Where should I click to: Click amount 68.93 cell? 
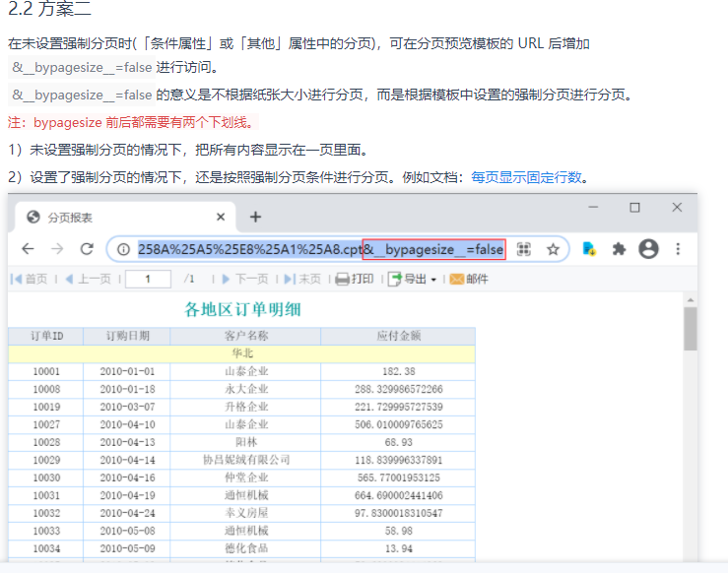click(398, 442)
